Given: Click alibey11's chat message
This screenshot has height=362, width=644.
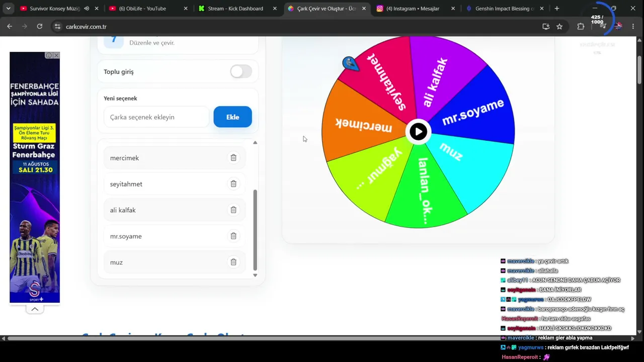Looking at the screenshot, I should coord(560,280).
